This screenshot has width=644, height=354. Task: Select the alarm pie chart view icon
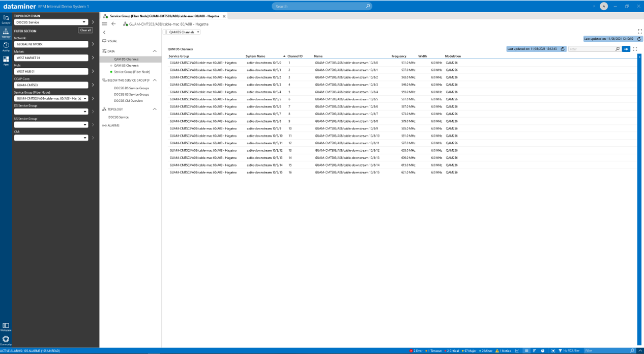543,351
